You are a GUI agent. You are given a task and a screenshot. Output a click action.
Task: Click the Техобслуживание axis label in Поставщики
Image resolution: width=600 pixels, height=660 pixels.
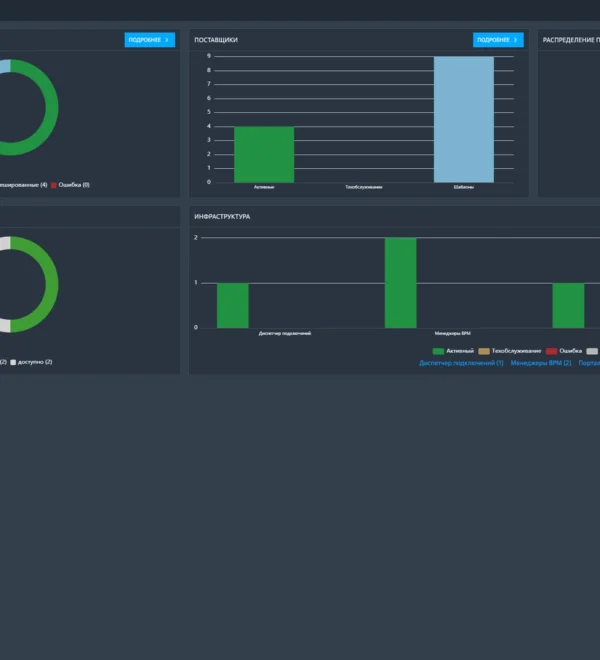coord(364,187)
